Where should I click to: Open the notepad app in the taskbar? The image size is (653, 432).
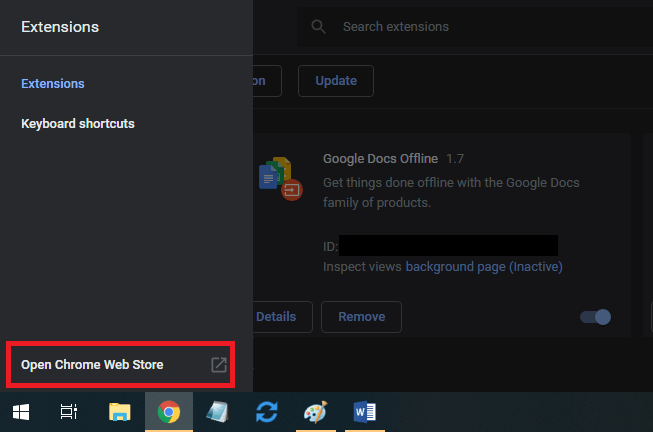[x=218, y=412]
